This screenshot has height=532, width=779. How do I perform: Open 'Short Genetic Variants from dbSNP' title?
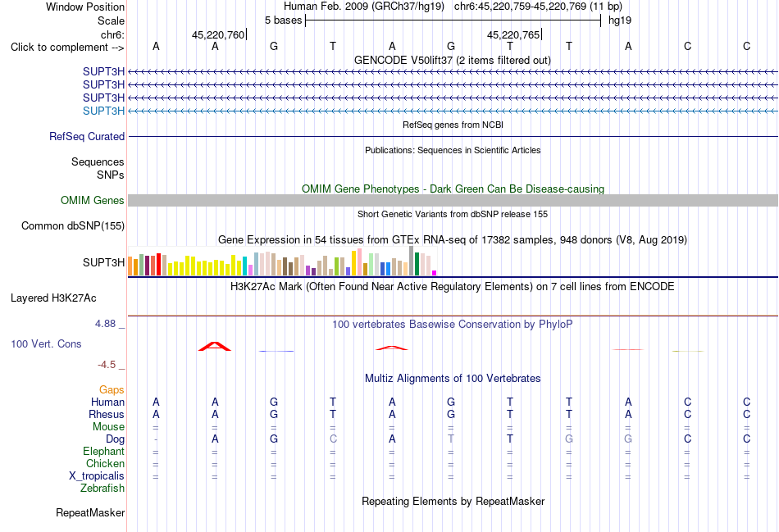pos(453,214)
